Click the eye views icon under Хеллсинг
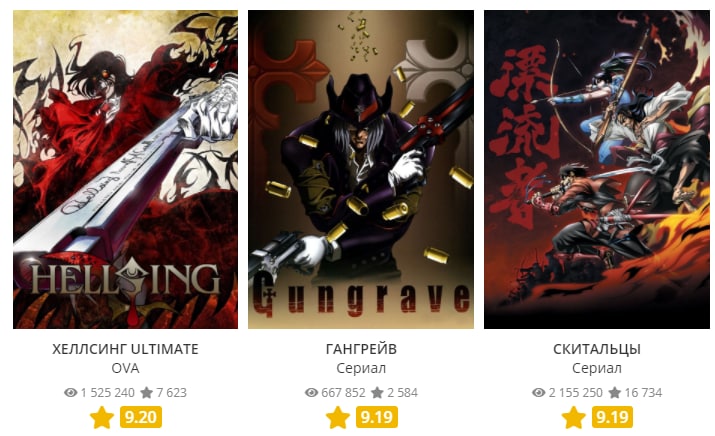715x436 pixels. tap(71, 392)
